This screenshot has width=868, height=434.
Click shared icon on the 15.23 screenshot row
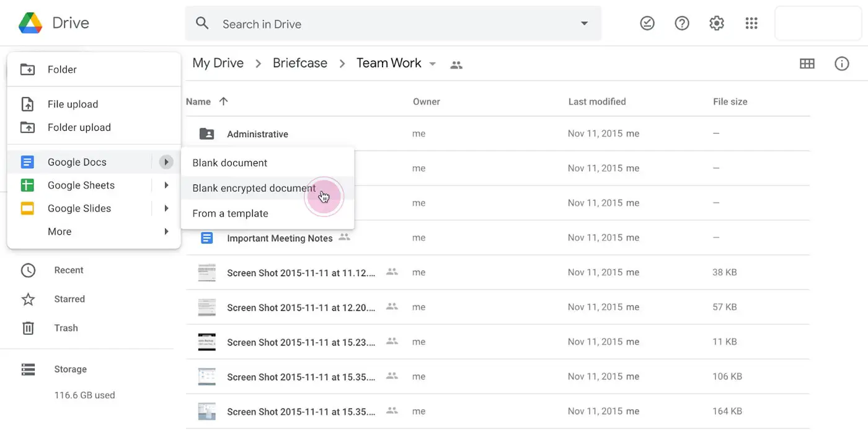pyautogui.click(x=392, y=341)
